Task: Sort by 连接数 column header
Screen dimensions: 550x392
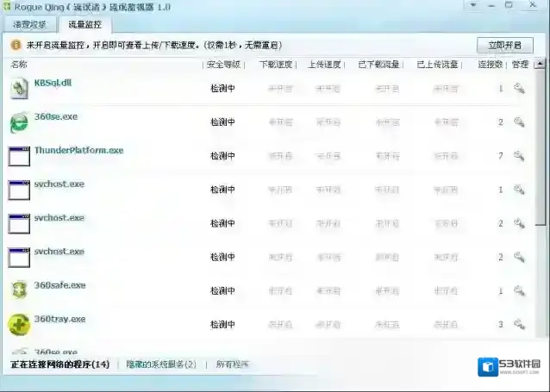Action: point(490,65)
